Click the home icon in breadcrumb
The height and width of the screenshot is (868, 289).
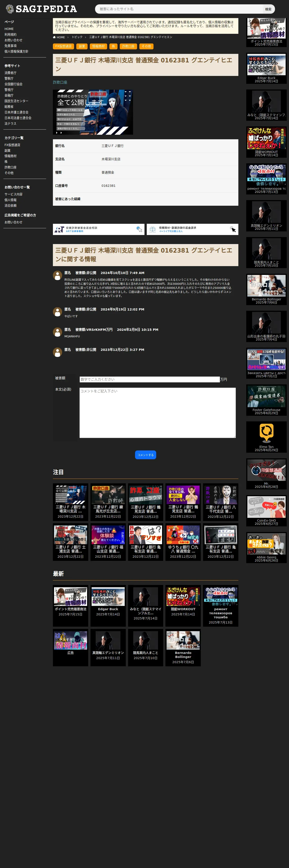[54, 37]
